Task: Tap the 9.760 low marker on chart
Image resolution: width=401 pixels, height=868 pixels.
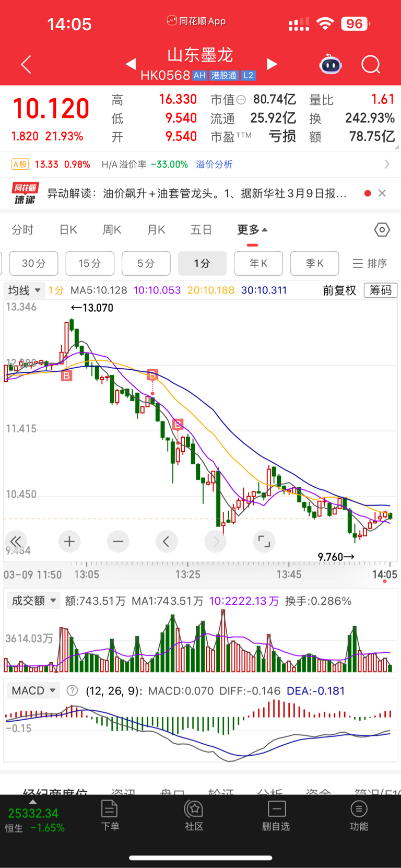Action: [336, 557]
